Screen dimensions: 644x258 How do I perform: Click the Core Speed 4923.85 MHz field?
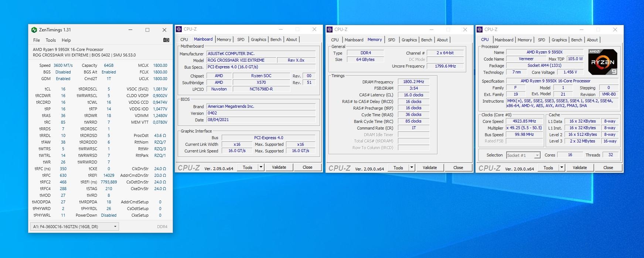524,121
